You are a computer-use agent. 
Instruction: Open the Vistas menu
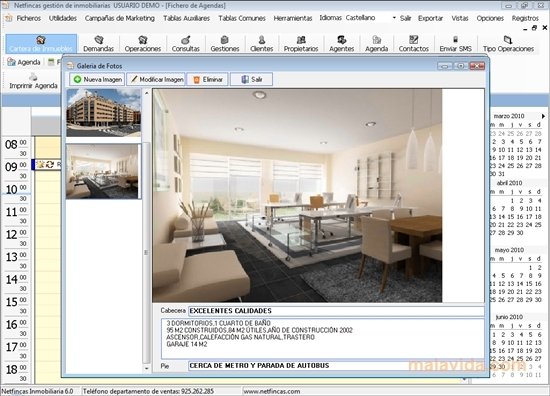click(x=460, y=18)
